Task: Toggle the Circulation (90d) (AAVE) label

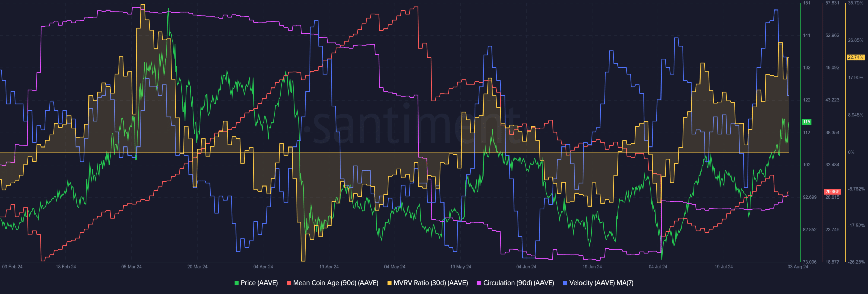Action: tap(518, 283)
